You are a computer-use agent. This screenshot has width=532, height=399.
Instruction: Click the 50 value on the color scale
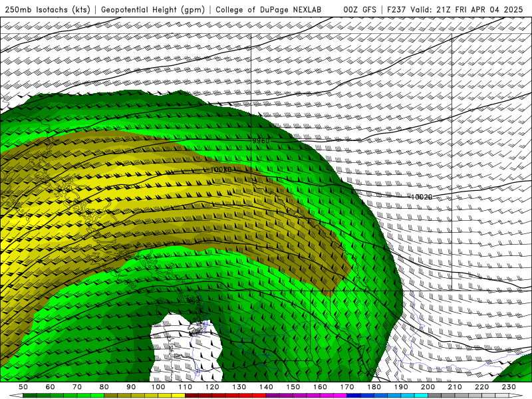pyautogui.click(x=23, y=387)
